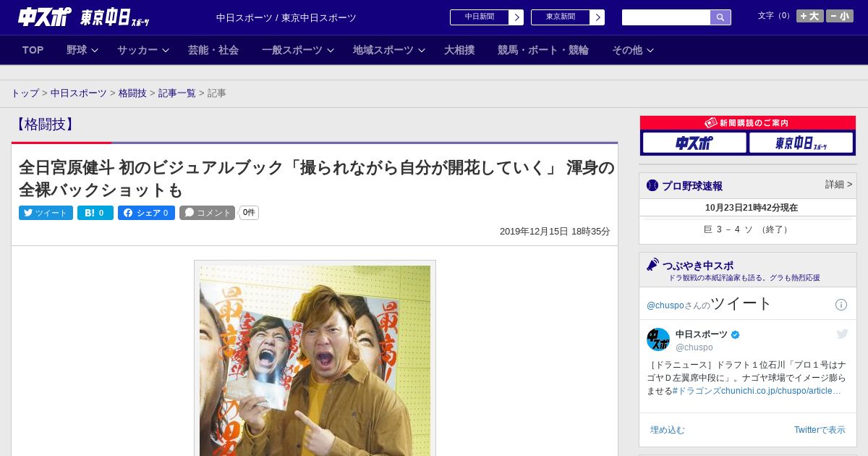The width and height of the screenshot is (868, 456).
Task: Open the @chuspoさんのツイート timeline heading
Action: [x=709, y=304]
